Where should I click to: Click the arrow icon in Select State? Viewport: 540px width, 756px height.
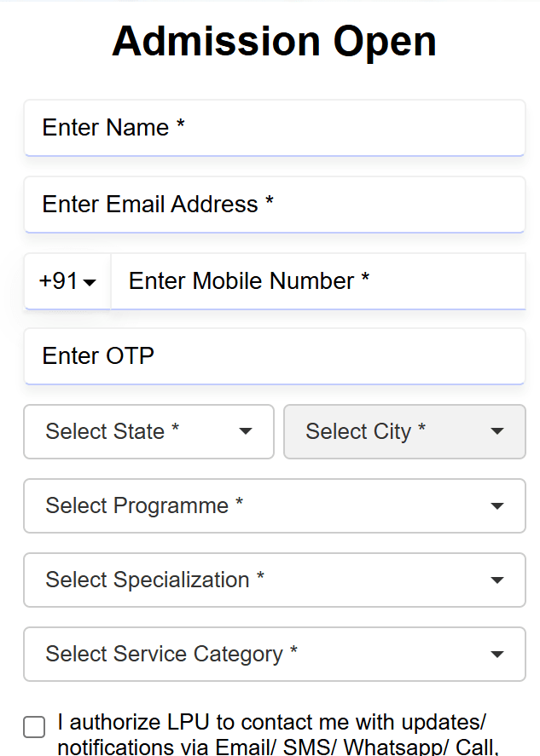[246, 431]
